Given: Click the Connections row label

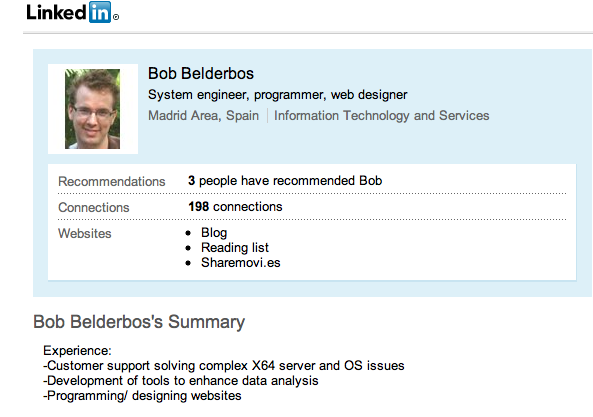Looking at the screenshot, I should tap(94, 208).
